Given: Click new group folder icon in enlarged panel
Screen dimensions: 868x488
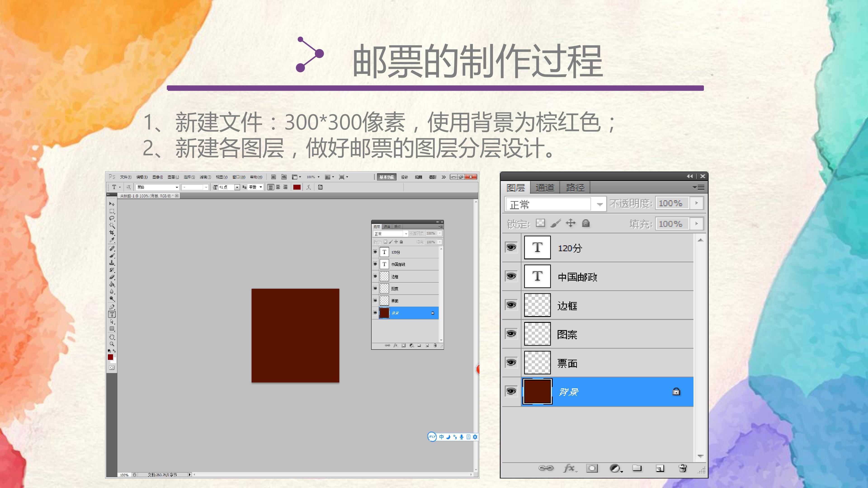Looking at the screenshot, I should pos(637,468).
